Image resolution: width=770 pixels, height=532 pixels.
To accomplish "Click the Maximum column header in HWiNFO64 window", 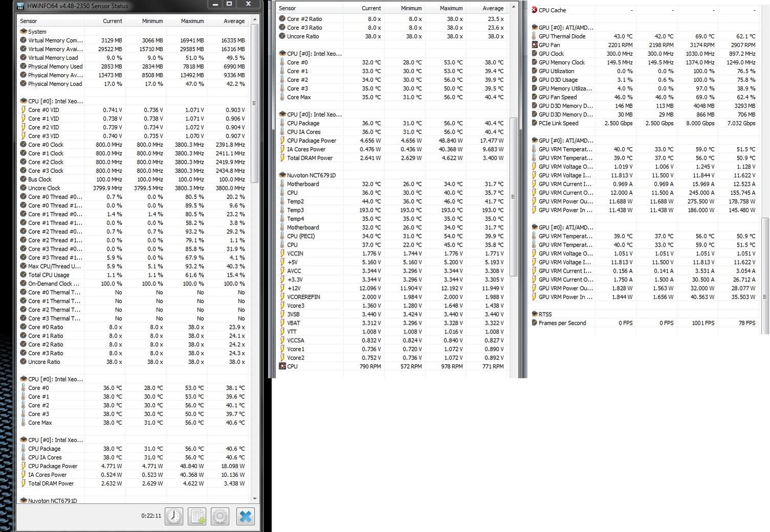I will [186, 21].
